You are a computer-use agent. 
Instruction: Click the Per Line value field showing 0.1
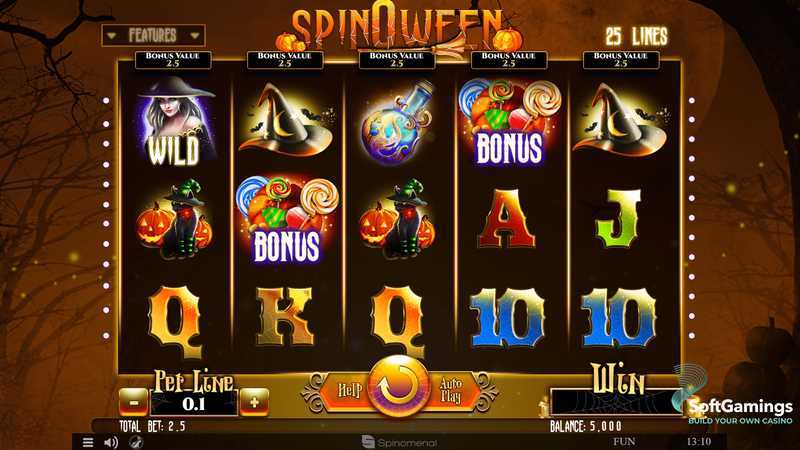point(194,404)
